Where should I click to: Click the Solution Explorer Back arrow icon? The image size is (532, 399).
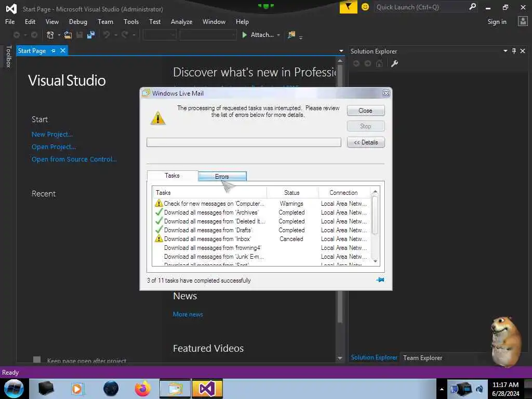click(356, 63)
